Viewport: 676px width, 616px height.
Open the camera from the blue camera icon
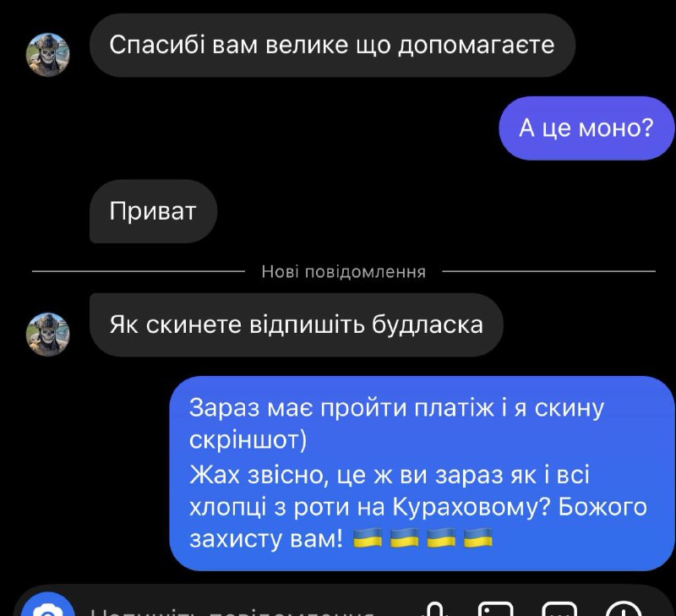coord(48,608)
